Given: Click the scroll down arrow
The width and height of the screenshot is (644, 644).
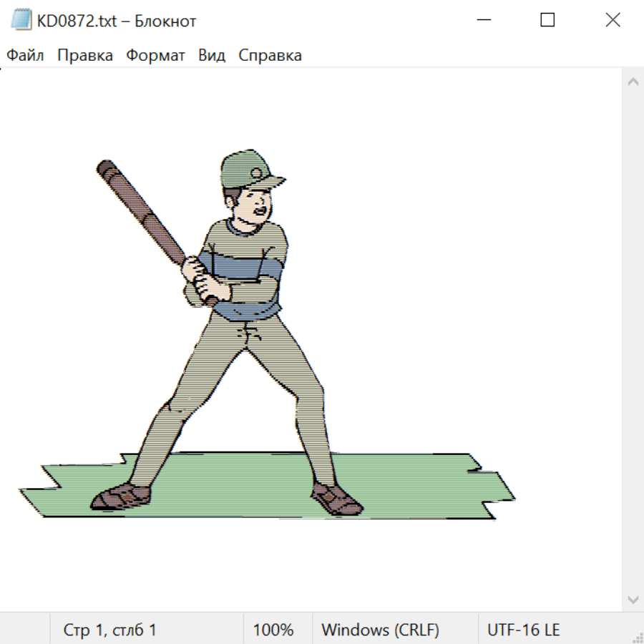Looking at the screenshot, I should pyautogui.click(x=633, y=599).
